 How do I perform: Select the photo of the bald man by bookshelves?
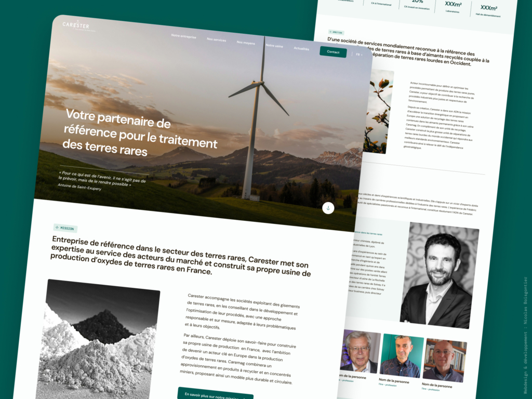tap(444, 361)
